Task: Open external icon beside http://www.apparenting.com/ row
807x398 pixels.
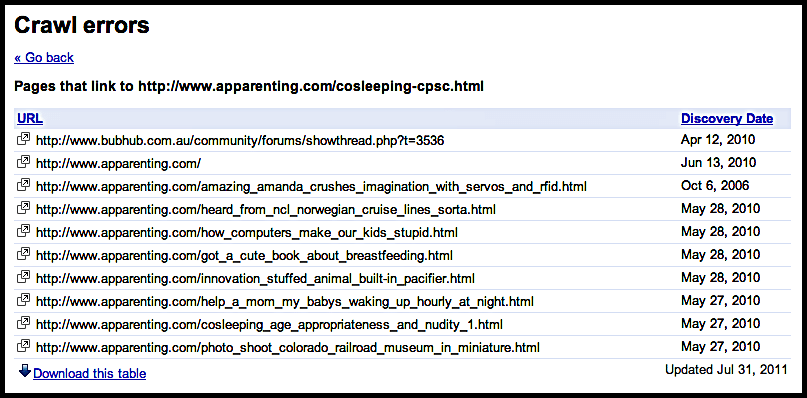Action: 23,162
